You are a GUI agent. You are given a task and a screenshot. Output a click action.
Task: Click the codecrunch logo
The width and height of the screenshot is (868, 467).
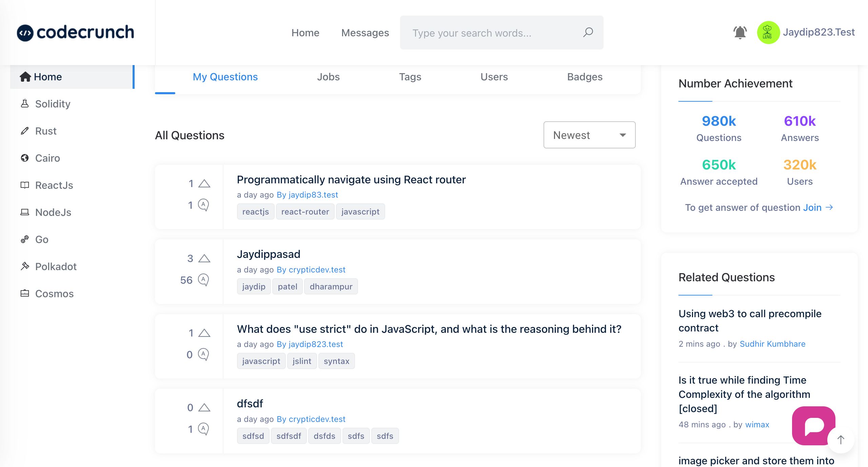click(x=75, y=33)
